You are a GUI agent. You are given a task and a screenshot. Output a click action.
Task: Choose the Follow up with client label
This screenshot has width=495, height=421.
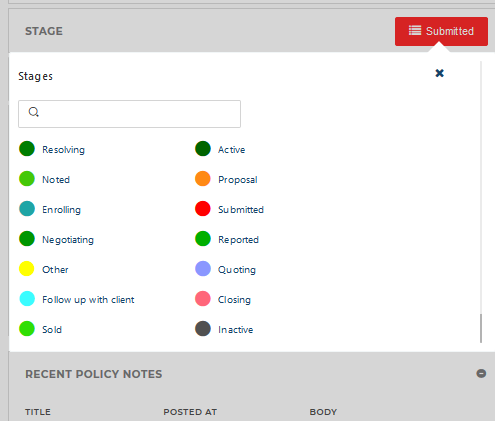pos(88,300)
